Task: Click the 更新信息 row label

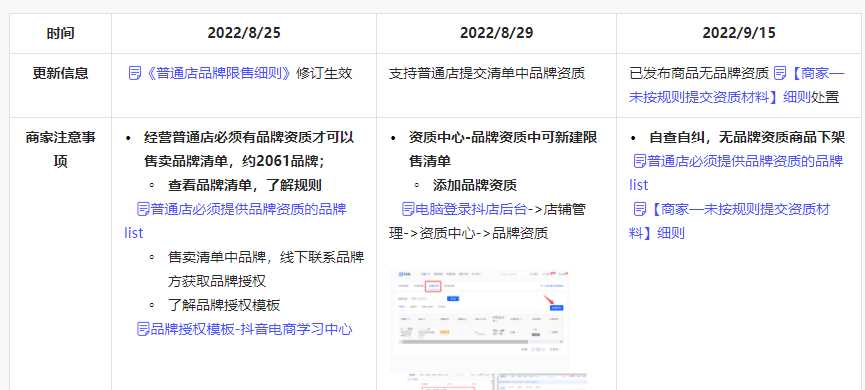Action: (60, 73)
